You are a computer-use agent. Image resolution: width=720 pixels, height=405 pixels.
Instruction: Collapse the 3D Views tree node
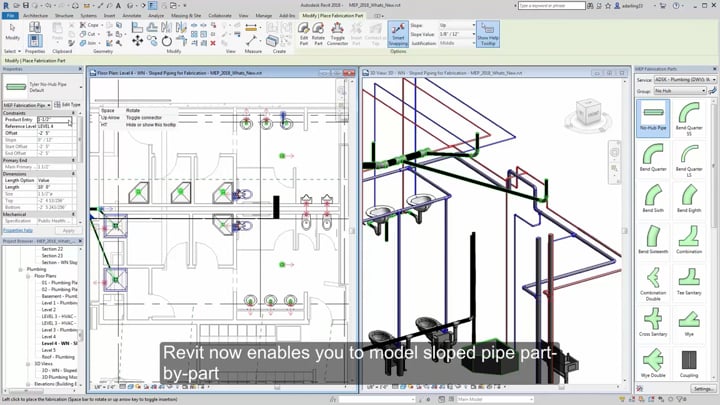tap(28, 363)
